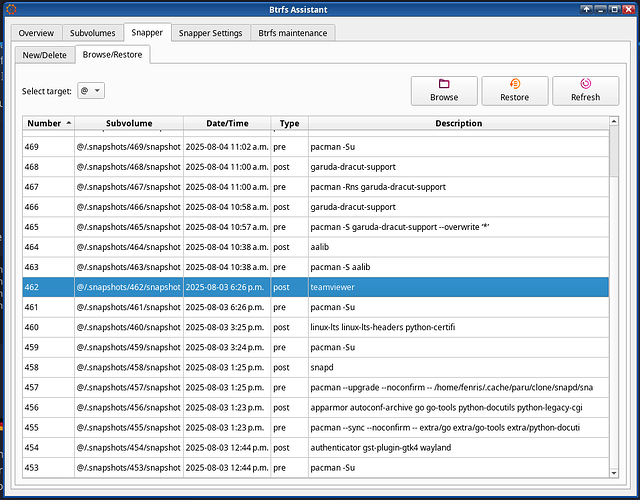Click the Browse folder icon
The height and width of the screenshot is (500, 640).
(x=444, y=84)
